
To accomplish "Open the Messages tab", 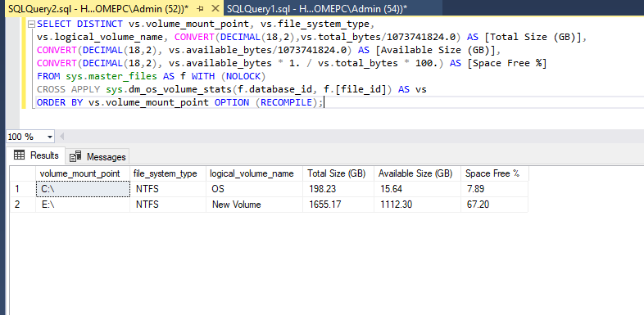I will point(97,156).
